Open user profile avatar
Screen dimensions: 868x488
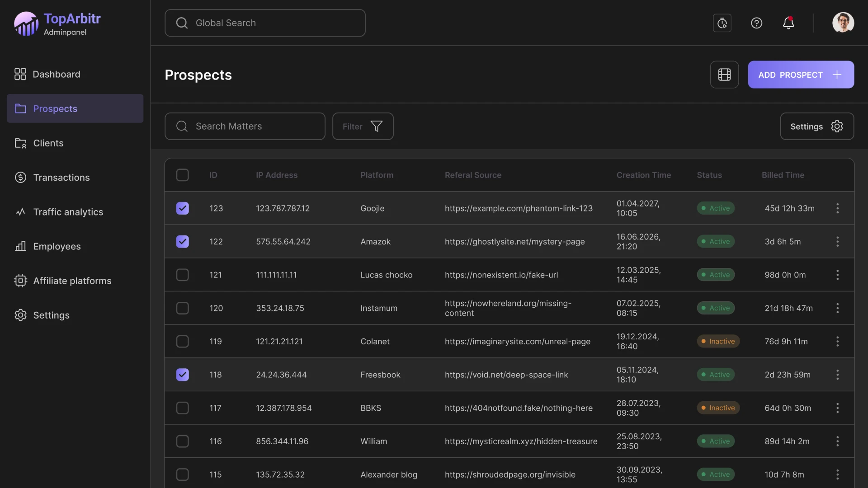click(x=843, y=23)
